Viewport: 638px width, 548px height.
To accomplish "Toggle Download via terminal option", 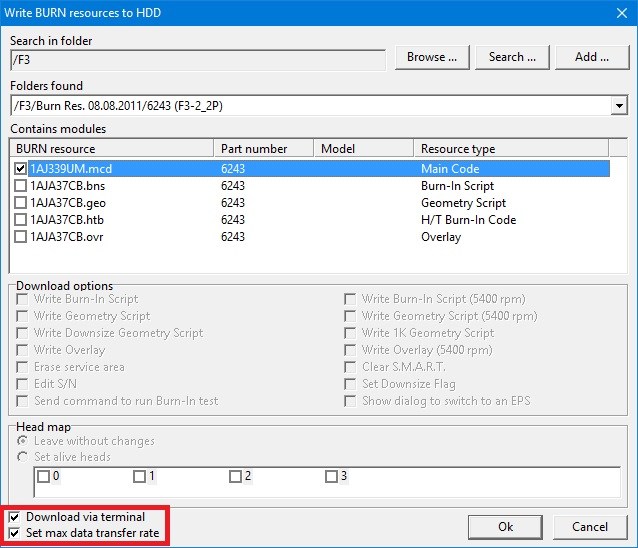I will pos(14,517).
